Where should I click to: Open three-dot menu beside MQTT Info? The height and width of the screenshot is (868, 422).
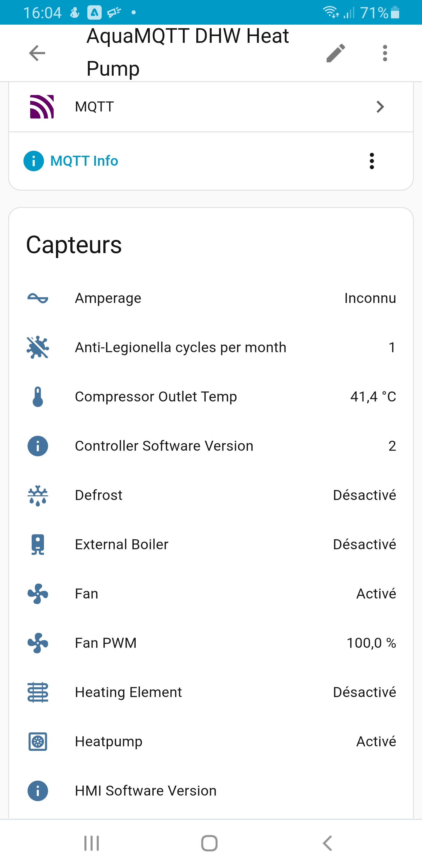(372, 161)
